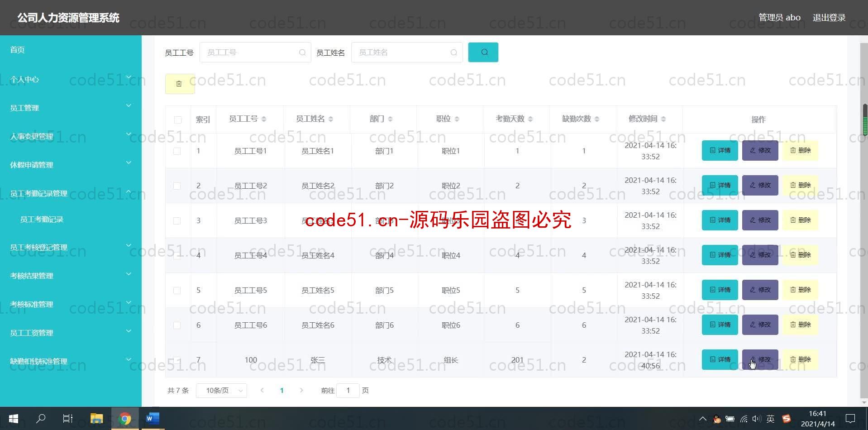
Task: Click 退出登录 to log out
Action: click(x=829, y=18)
